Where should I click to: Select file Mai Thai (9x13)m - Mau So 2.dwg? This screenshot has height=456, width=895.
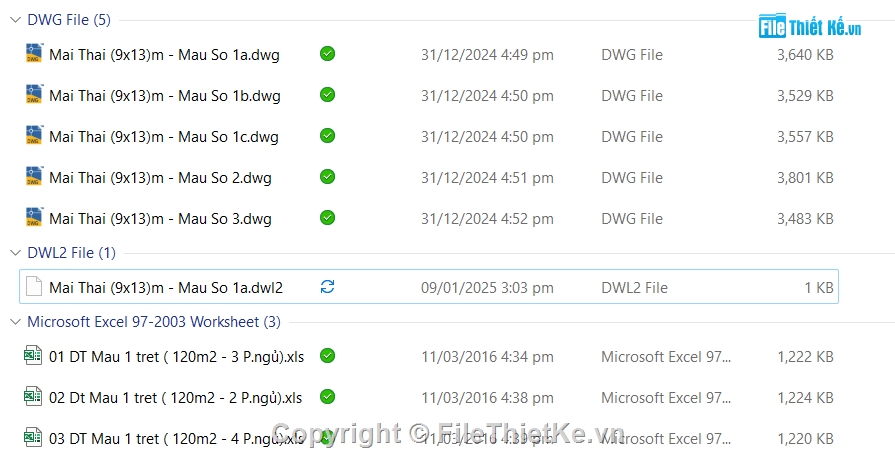tap(429, 177)
